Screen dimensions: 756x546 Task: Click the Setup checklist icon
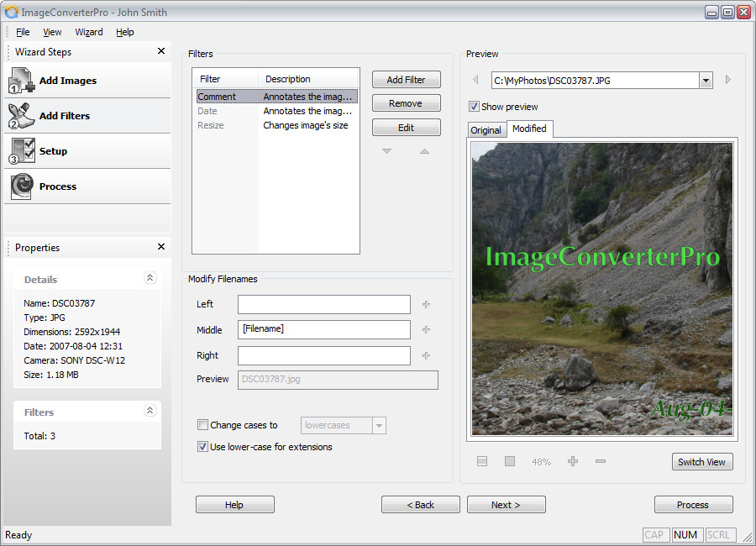(22, 151)
